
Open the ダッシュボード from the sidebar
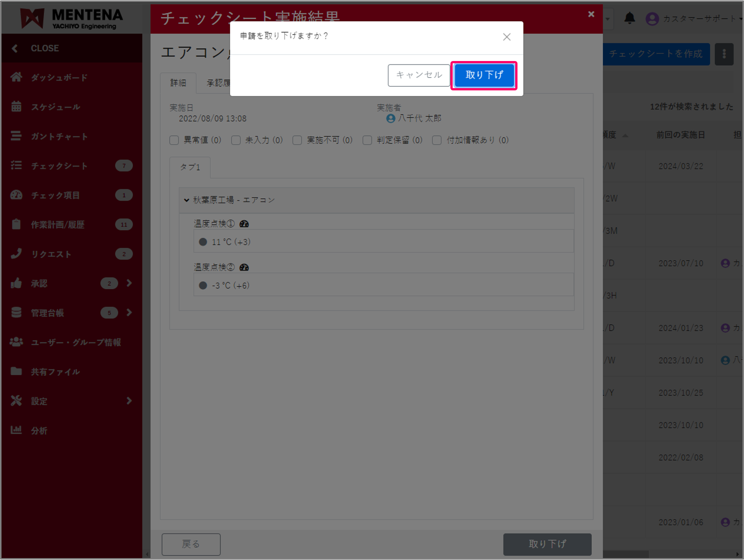tap(59, 77)
